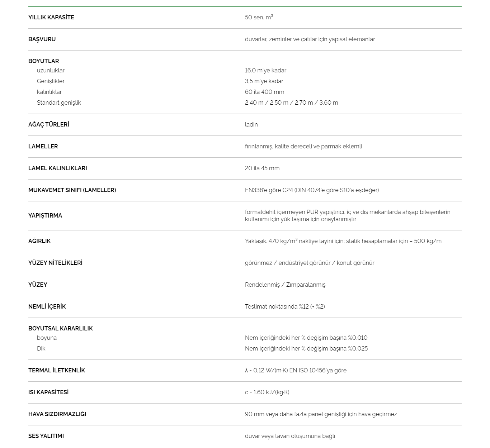Select the NEMLİ İÇERİK row label
Screen dimensions: 490x448
pos(47,306)
